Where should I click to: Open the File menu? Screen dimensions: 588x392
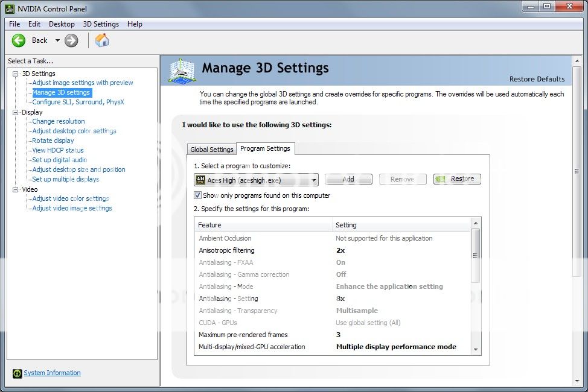point(14,24)
